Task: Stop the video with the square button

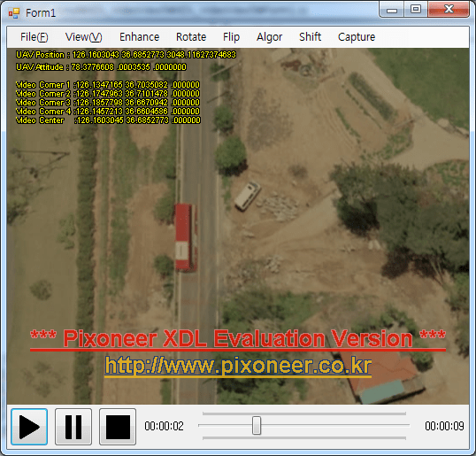Action: pyautogui.click(x=118, y=427)
